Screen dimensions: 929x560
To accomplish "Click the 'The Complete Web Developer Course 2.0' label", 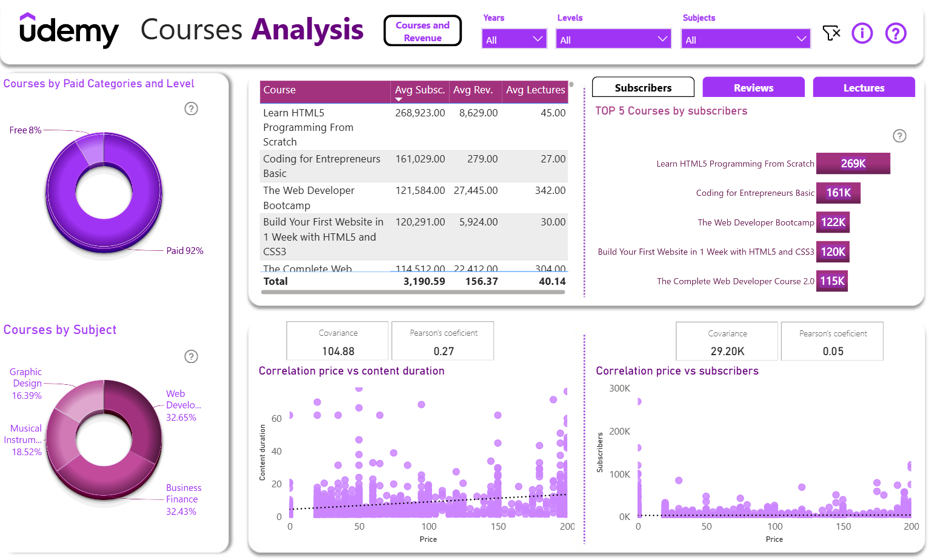I will pyautogui.click(x=736, y=281).
